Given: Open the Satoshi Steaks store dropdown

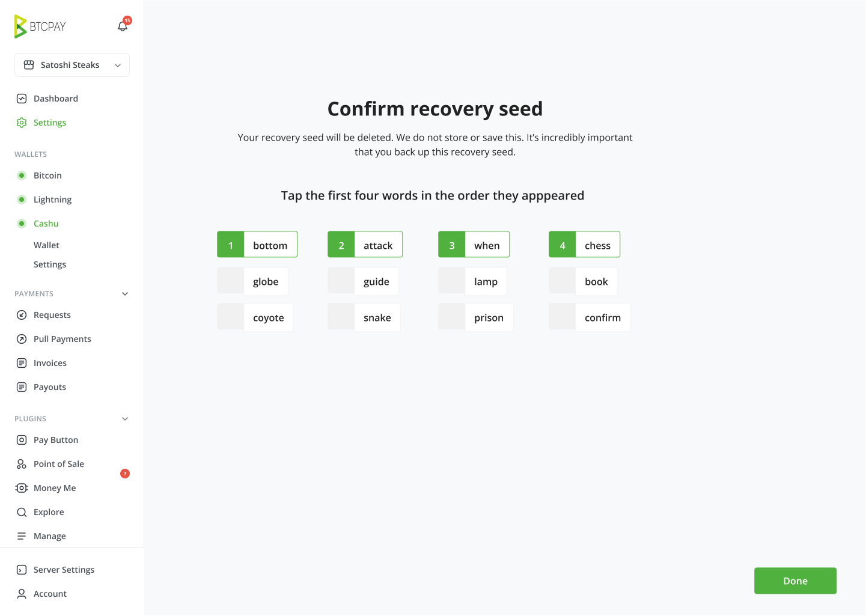Looking at the screenshot, I should tap(72, 65).
